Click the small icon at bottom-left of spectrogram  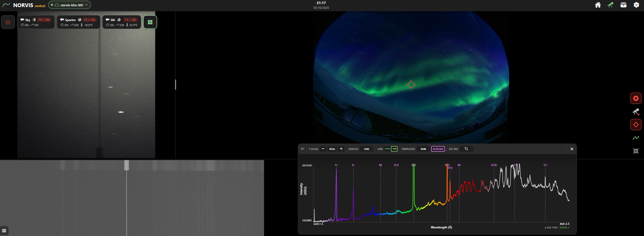click(x=4, y=230)
